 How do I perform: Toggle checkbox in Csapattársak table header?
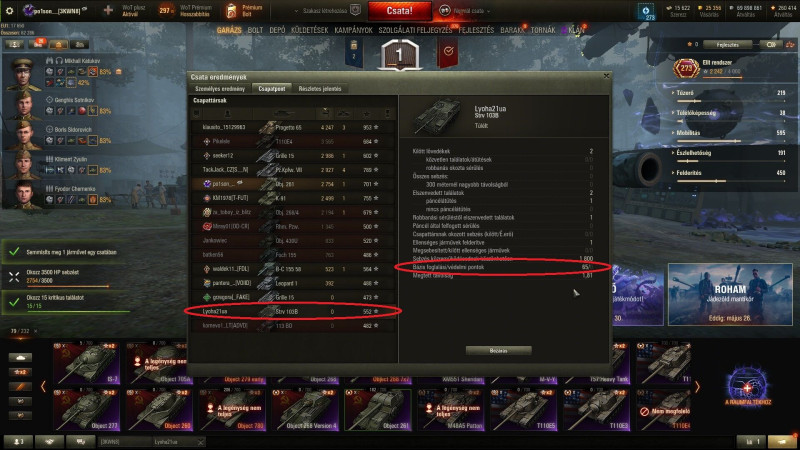(x=196, y=113)
